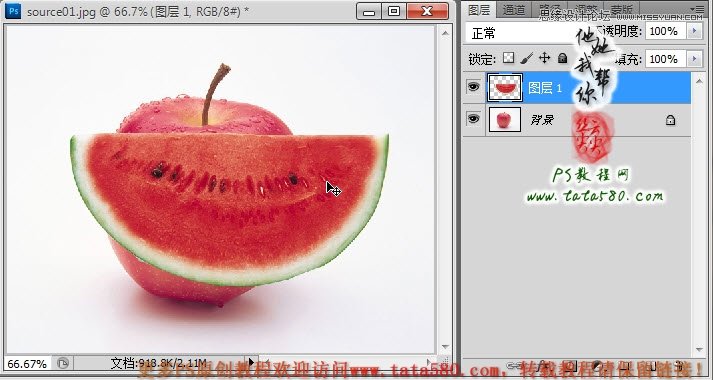Image resolution: width=713 pixels, height=380 pixels.
Task: Click the document vertical scroll up arrow
Action: (445, 33)
